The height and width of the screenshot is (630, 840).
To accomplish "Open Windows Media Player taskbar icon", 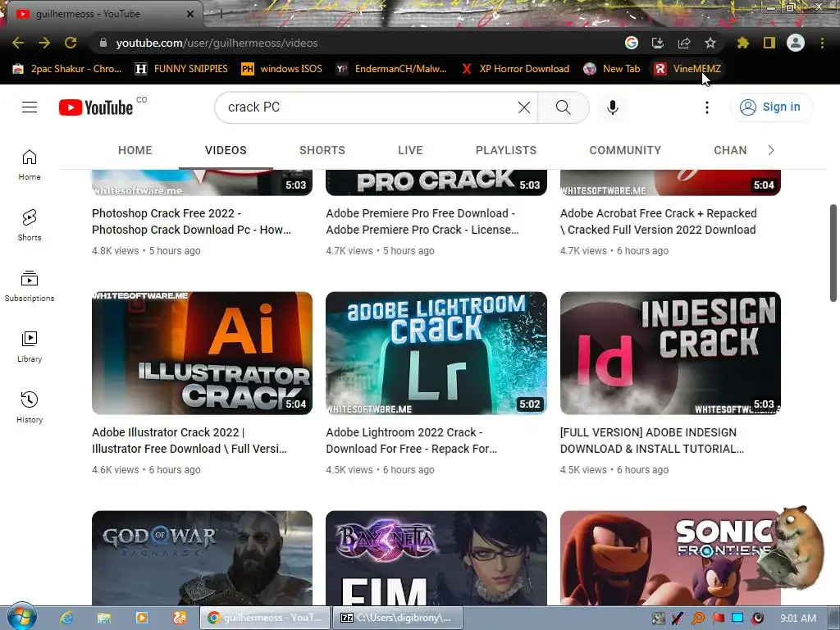I will 142,618.
